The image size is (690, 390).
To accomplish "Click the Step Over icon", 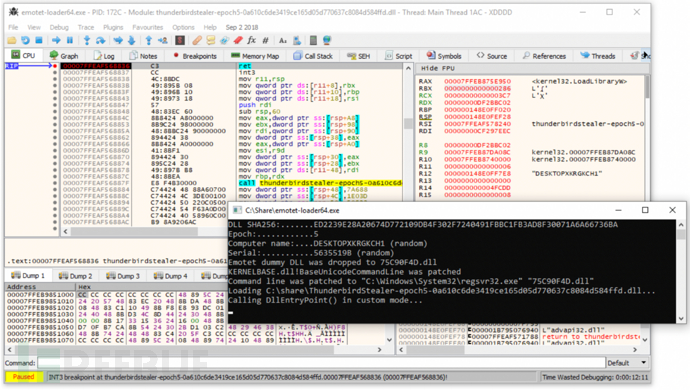I will [100, 40].
